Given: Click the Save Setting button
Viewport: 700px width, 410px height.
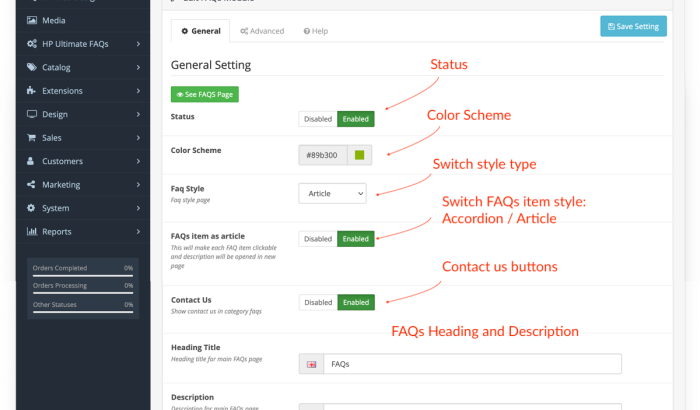Looking at the screenshot, I should (633, 26).
